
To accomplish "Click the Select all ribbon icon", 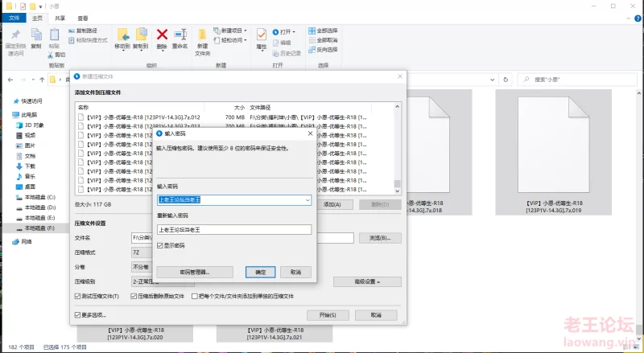I will pyautogui.click(x=312, y=31).
